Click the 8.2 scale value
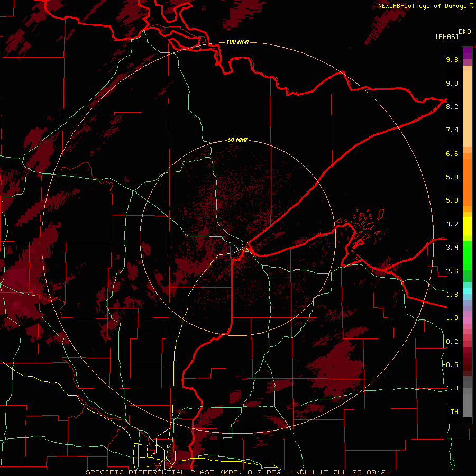 452,106
